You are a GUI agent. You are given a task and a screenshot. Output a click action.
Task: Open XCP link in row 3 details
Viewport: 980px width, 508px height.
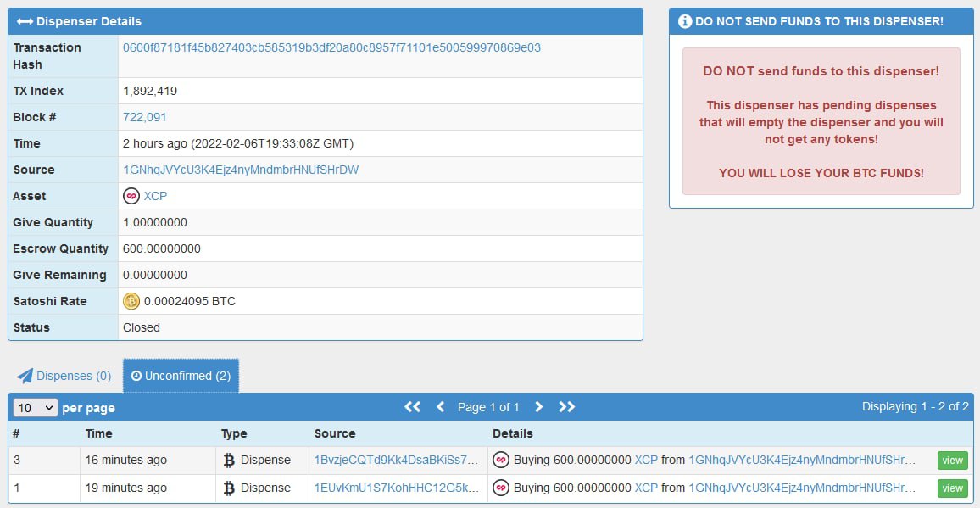[646, 460]
